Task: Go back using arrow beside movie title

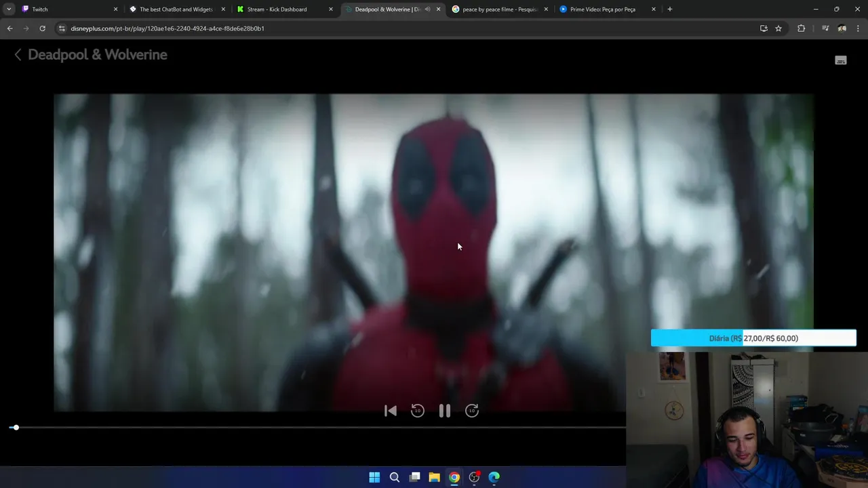Action: pyautogui.click(x=18, y=55)
